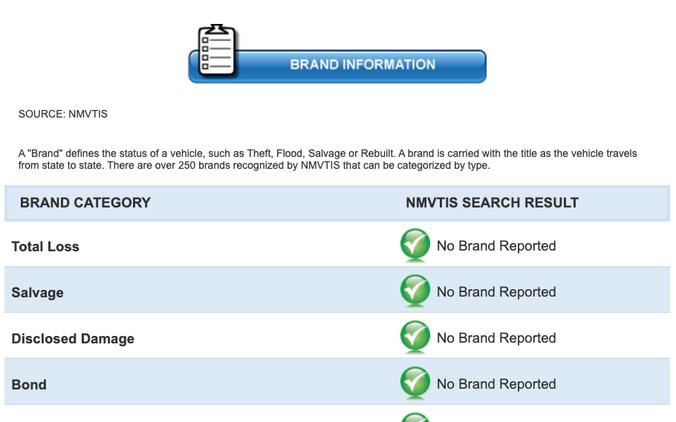Image resolution: width=676 pixels, height=422 pixels.
Task: Click green checkmark beside Disclosed Damage
Action: pos(415,337)
